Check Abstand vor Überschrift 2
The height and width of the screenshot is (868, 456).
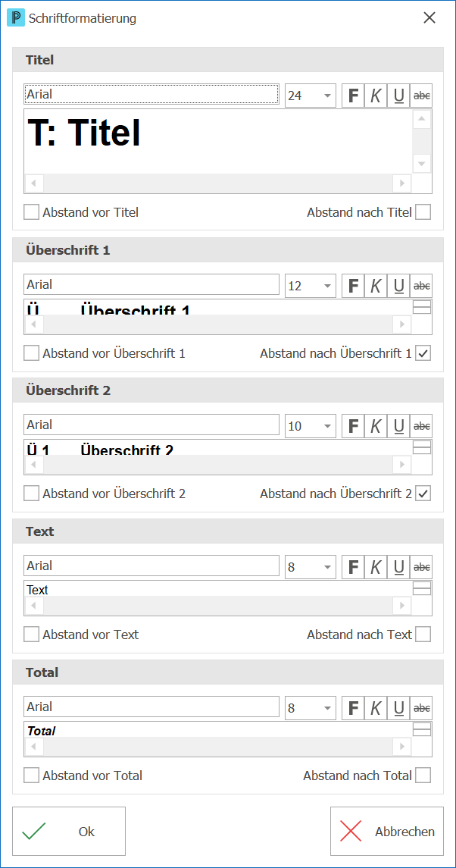(x=32, y=494)
